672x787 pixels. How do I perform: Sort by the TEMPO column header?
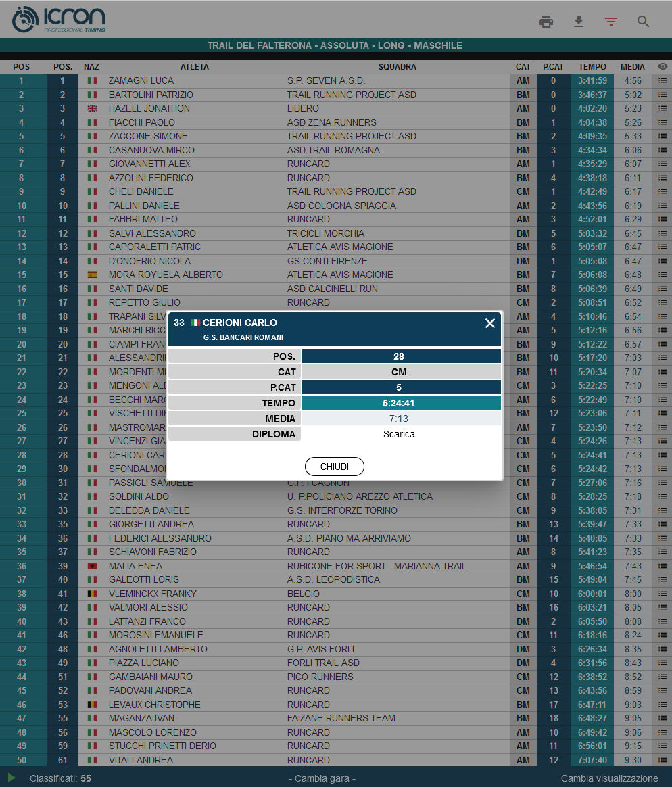coord(592,67)
